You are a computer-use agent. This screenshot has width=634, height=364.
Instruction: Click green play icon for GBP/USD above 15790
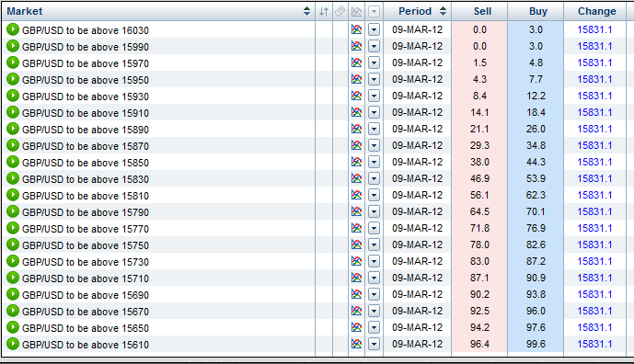(x=13, y=211)
